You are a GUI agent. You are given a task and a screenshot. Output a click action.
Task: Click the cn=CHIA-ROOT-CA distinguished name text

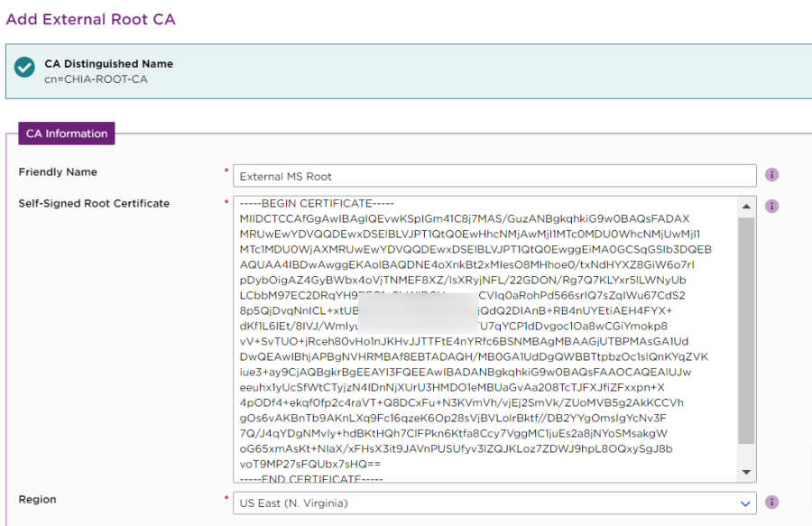pyautogui.click(x=96, y=79)
